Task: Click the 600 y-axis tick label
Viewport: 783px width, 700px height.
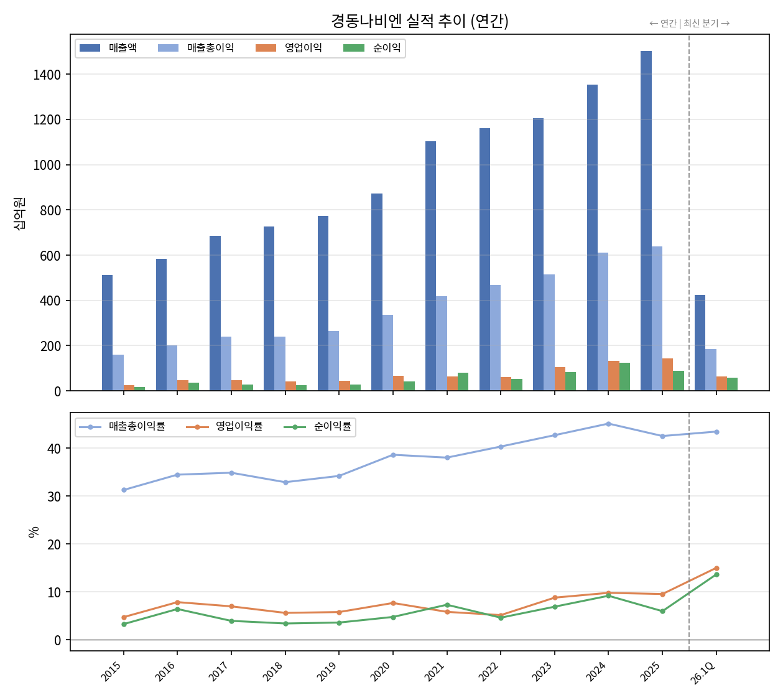Action: tap(51, 256)
